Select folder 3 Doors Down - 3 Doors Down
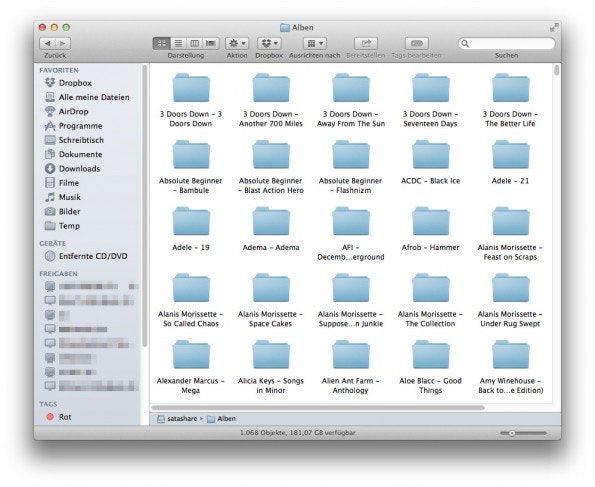595x487 pixels. [191, 101]
